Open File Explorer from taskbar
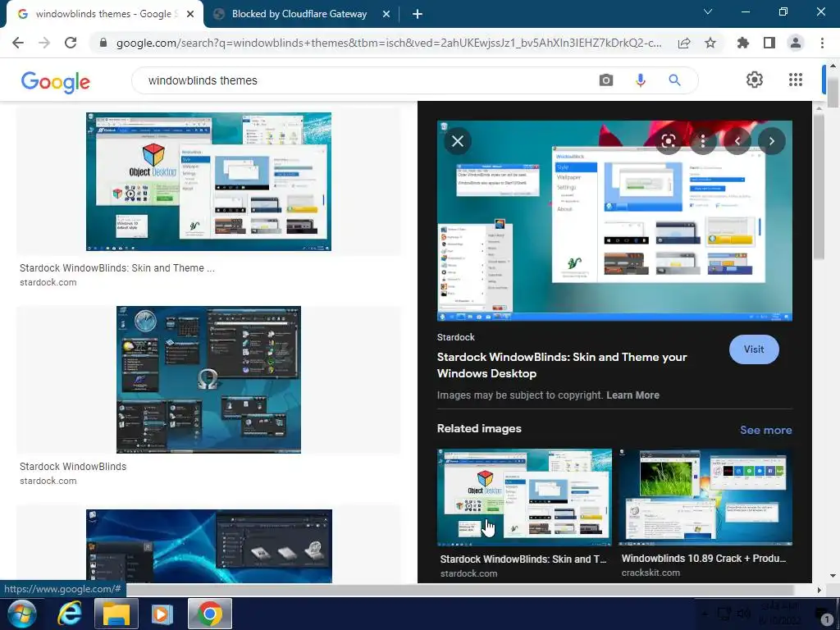840x630 pixels. click(x=116, y=614)
